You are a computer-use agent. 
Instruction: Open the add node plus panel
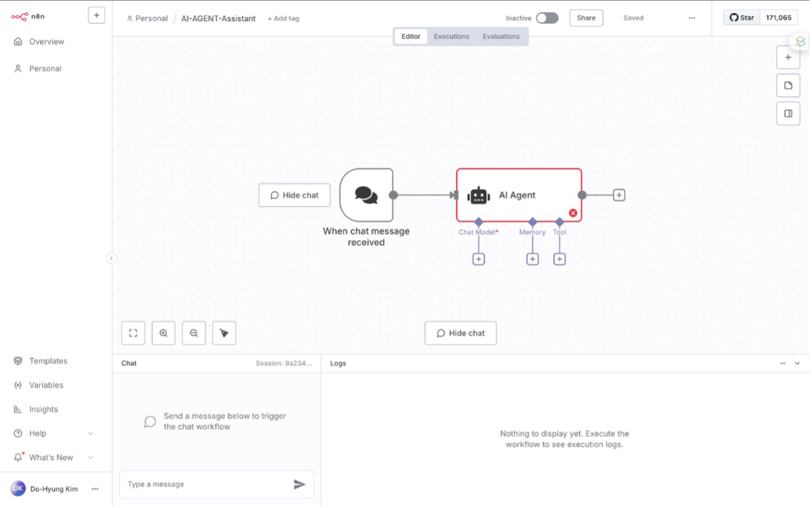click(x=788, y=58)
